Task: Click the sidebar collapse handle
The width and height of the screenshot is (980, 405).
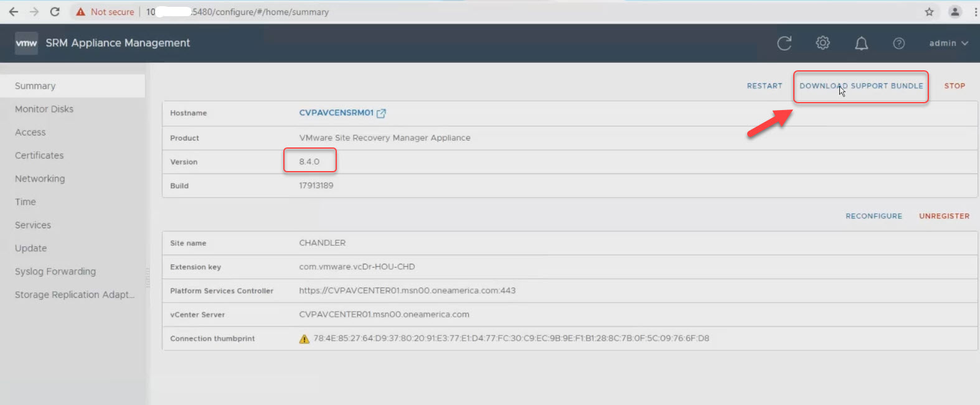Action: click(148, 277)
